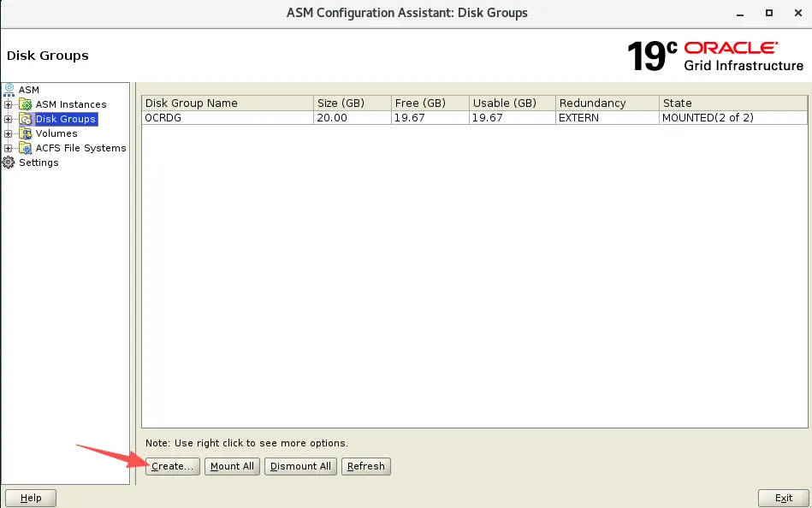This screenshot has height=508, width=812.
Task: Sort by the Free (GB) column header
Action: point(430,103)
